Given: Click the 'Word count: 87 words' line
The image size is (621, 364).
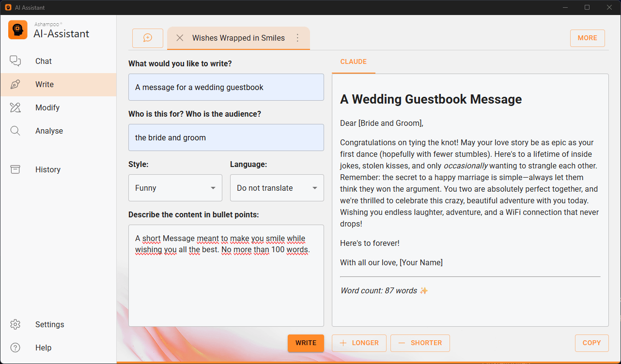Looking at the screenshot, I should (x=384, y=290).
